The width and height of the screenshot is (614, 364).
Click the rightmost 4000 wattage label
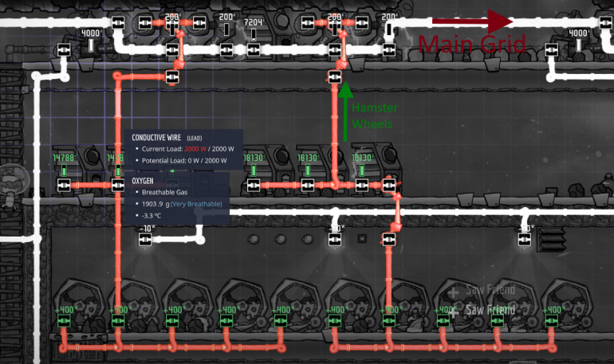(579, 33)
